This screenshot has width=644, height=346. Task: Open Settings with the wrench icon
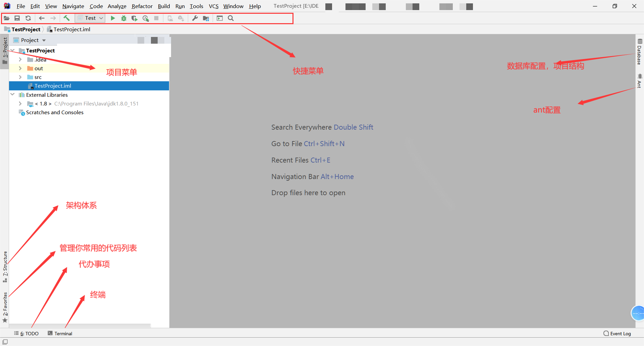(195, 18)
